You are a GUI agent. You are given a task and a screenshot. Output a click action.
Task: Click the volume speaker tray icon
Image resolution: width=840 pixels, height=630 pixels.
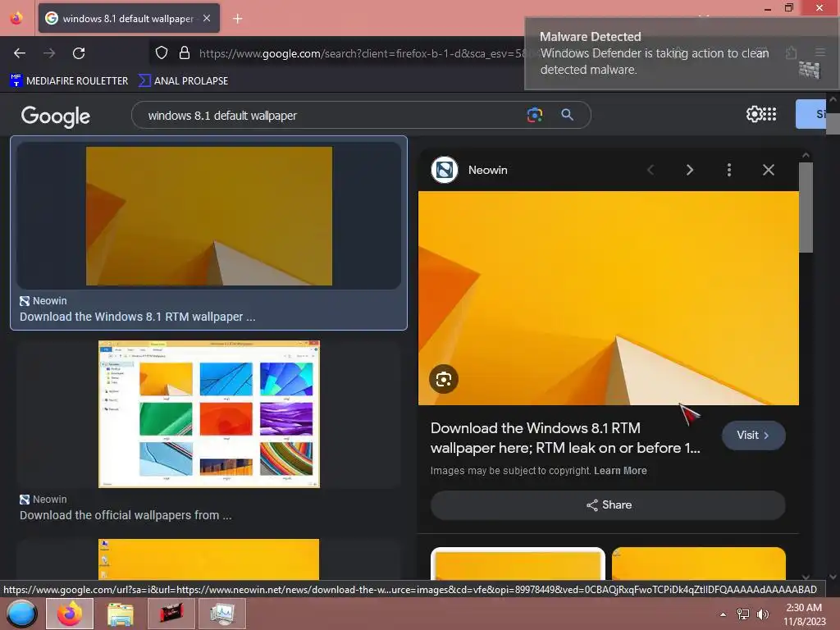pos(763,614)
